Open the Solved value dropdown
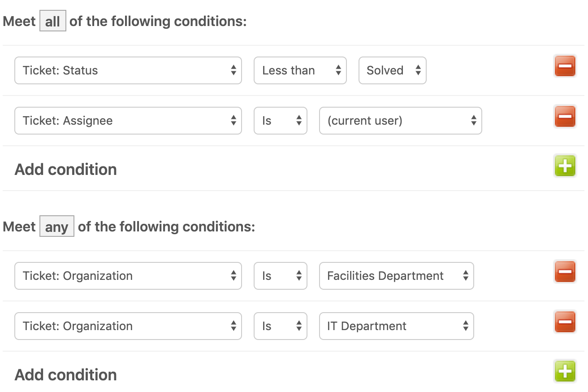 tap(393, 70)
